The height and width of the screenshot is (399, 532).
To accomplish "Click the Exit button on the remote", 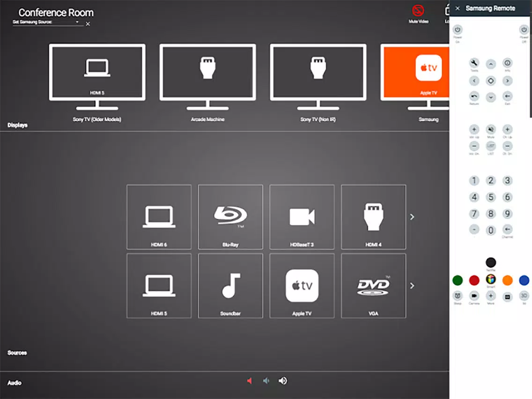I will (x=507, y=96).
